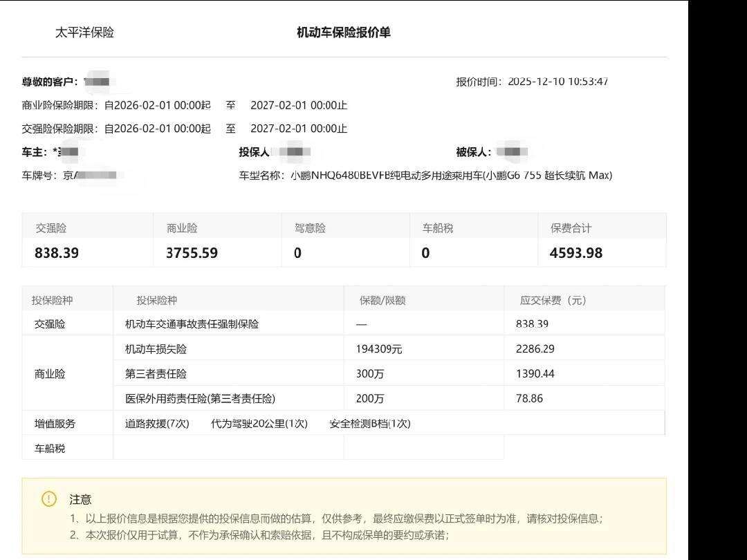Click the 安全检测B档(1次) service item
The image size is (747, 560).
pos(369,424)
